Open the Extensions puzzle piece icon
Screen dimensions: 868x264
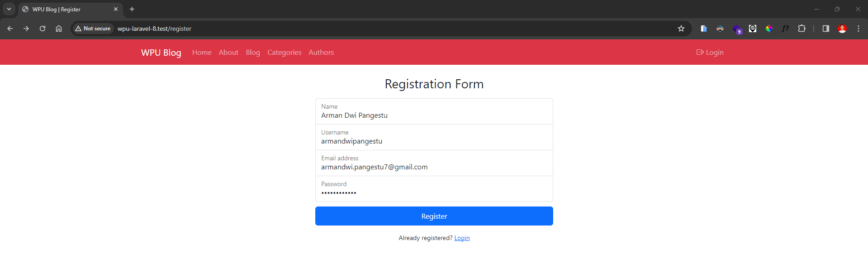point(802,29)
